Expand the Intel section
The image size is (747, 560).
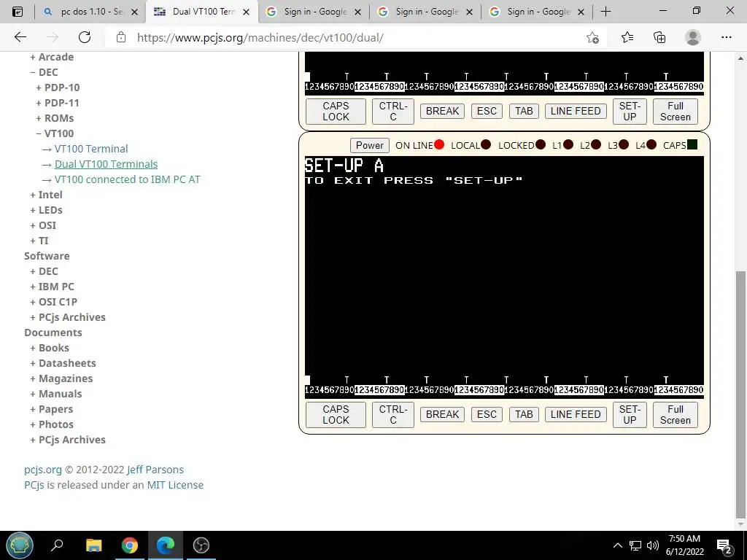(46, 195)
